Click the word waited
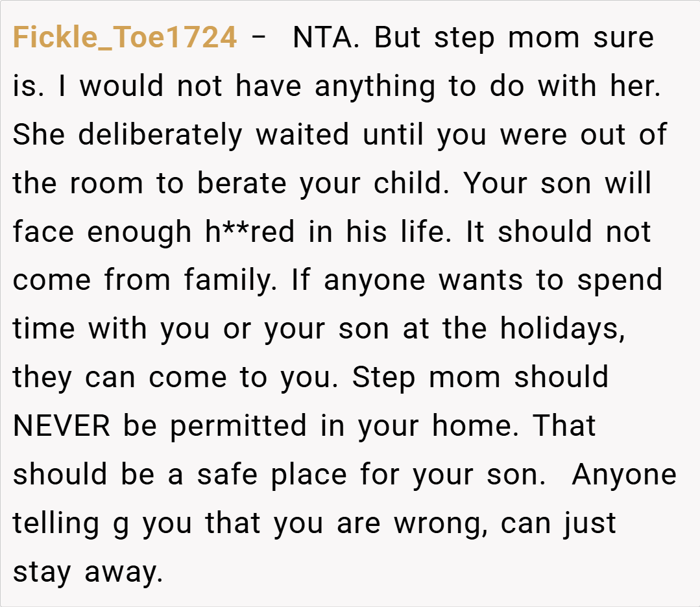The width and height of the screenshot is (700, 607). point(302,135)
